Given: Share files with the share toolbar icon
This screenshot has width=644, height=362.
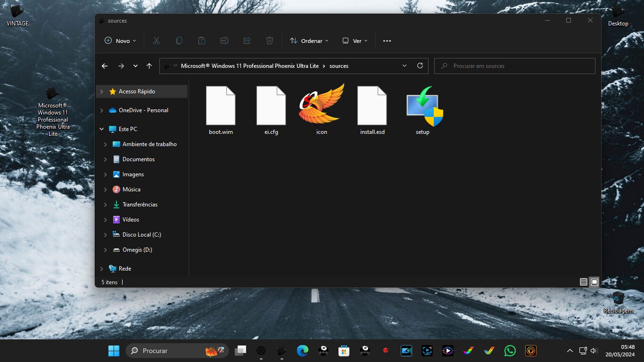Looking at the screenshot, I should coord(247,41).
